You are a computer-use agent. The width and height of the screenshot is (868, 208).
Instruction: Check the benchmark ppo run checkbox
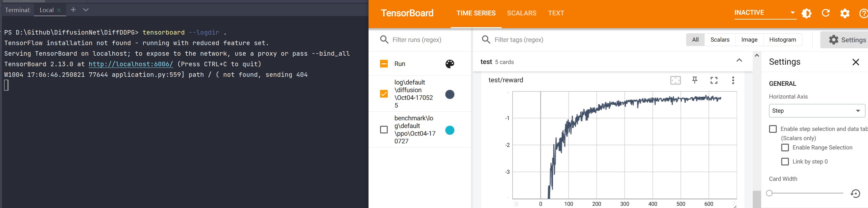[x=384, y=130]
